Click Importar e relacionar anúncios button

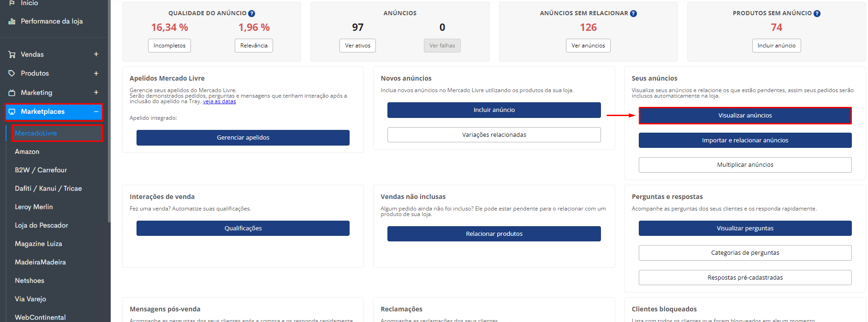(x=745, y=141)
